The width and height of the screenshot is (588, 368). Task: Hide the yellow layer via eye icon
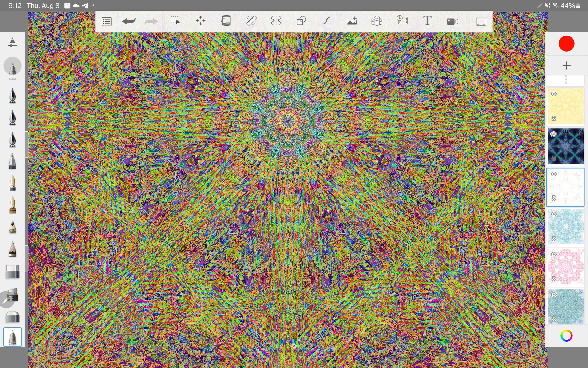[x=554, y=94]
